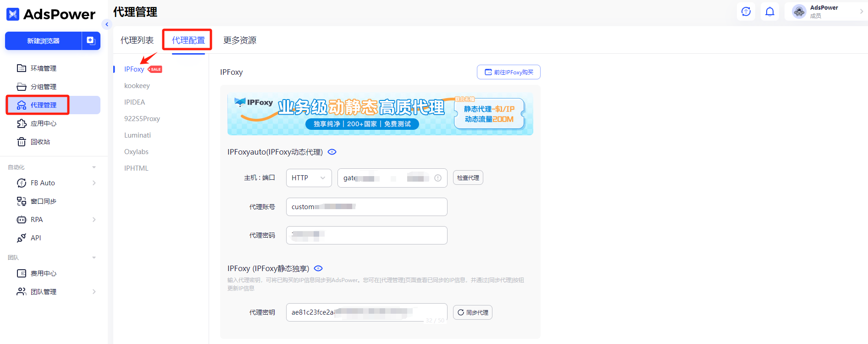Toggle visibility eye for IPFoxyauto dynamic proxy
Screen dimensions: 868x344
(332, 152)
